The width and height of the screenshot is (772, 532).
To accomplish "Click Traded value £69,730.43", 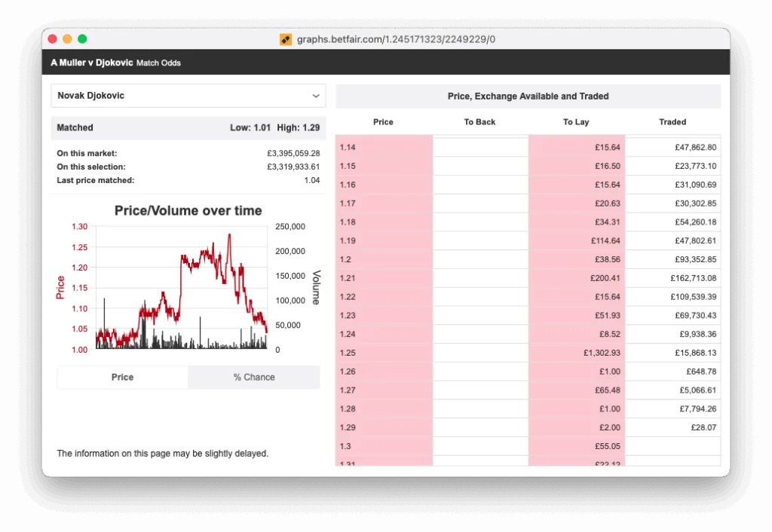I will [x=696, y=316].
